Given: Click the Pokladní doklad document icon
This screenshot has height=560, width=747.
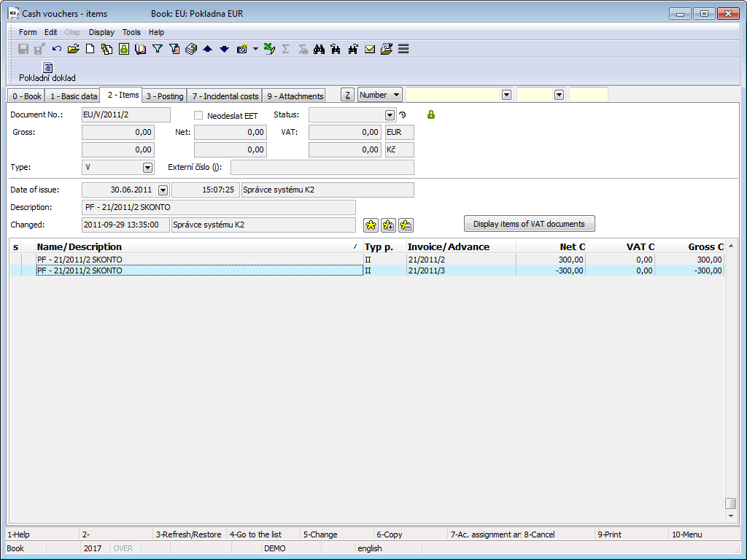Looking at the screenshot, I should [x=47, y=67].
